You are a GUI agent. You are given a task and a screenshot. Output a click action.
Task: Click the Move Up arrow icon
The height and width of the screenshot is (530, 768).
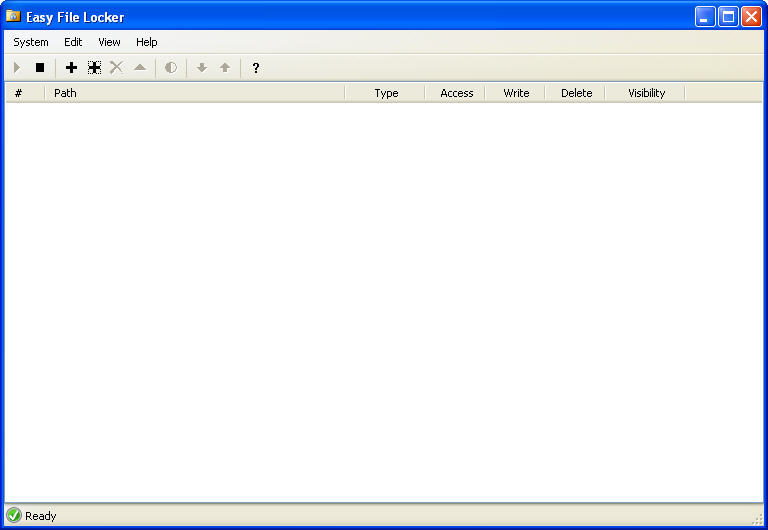[x=225, y=68]
